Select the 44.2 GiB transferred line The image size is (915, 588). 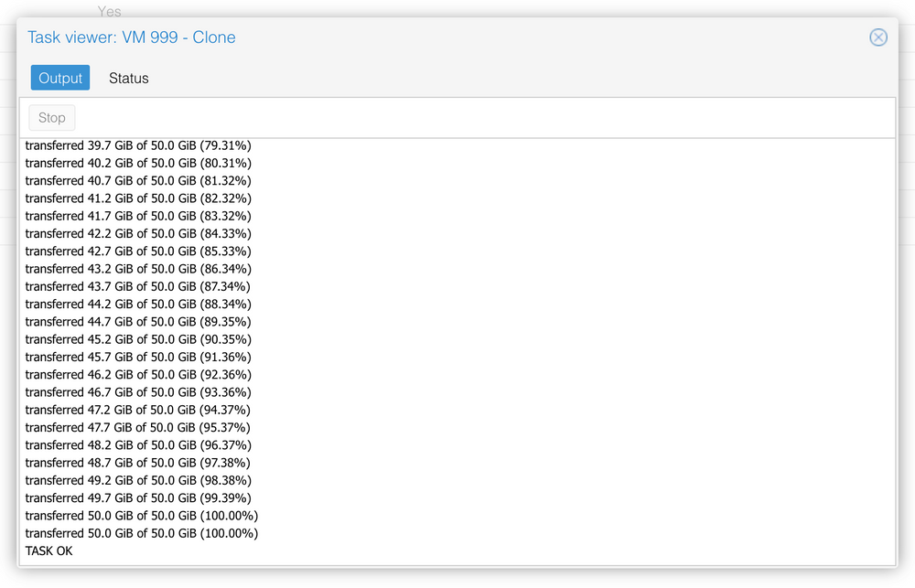tap(138, 304)
